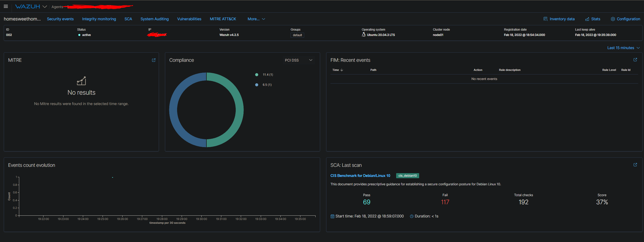This screenshot has width=644, height=242.
Task: Open the SCA tab
Action: (x=128, y=19)
